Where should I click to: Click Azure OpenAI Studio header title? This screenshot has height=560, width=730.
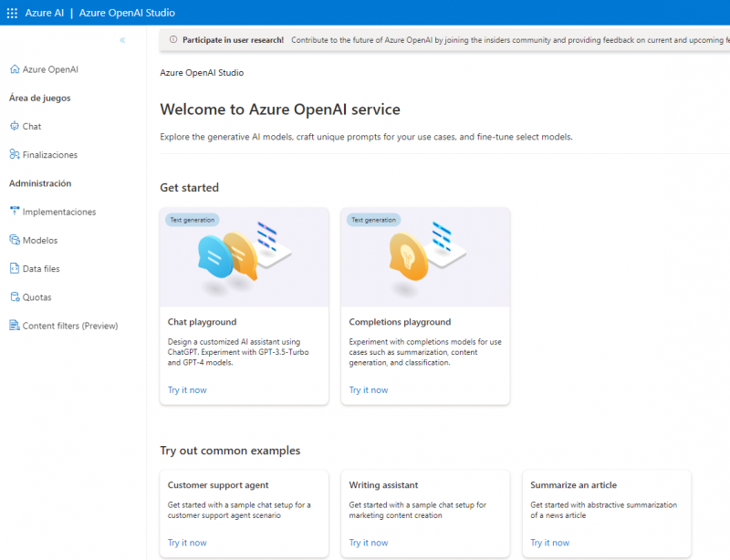click(x=127, y=13)
